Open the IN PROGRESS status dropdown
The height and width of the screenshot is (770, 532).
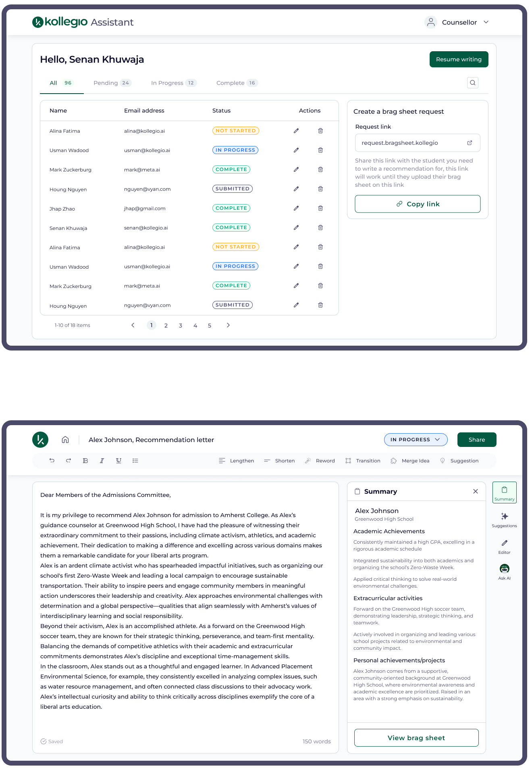[416, 440]
